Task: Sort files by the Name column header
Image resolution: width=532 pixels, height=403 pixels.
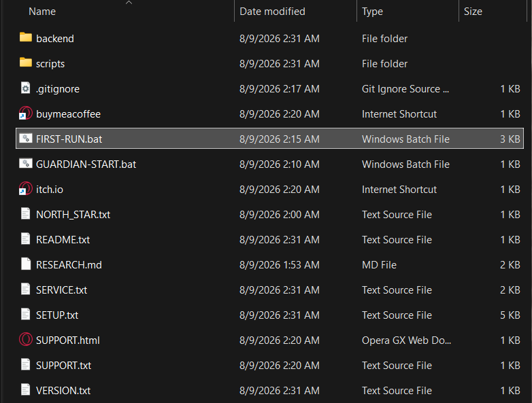Action: pyautogui.click(x=42, y=12)
